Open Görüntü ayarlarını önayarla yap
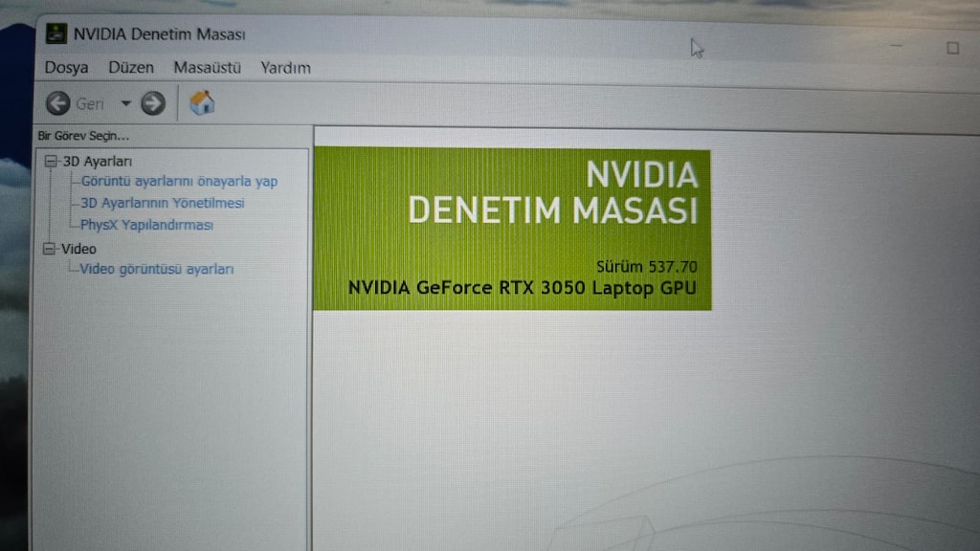980x551 pixels. coord(179,181)
